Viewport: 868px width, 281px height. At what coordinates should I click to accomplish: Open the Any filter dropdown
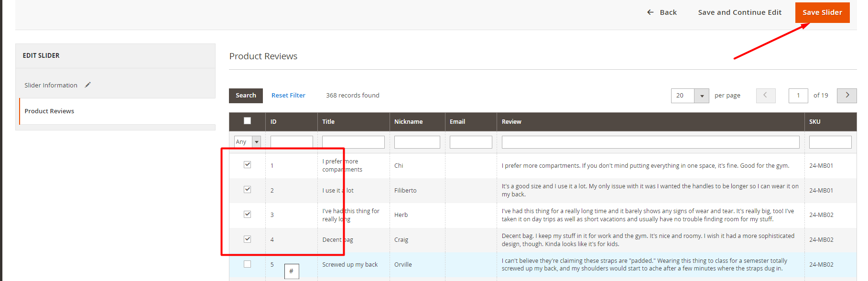(x=247, y=142)
